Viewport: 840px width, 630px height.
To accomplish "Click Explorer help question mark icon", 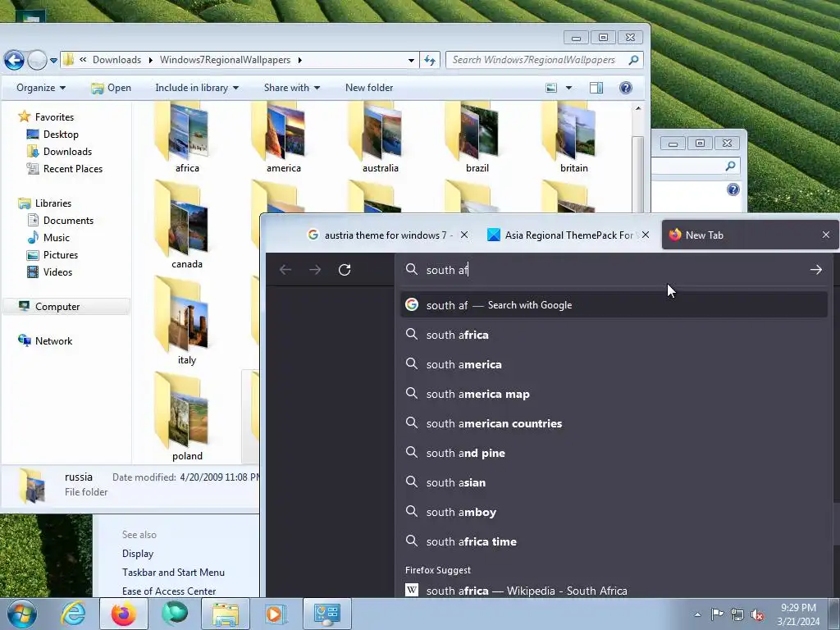I will 626,88.
